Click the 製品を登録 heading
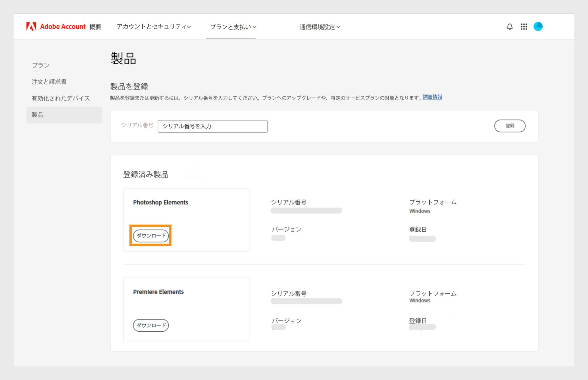 point(129,86)
